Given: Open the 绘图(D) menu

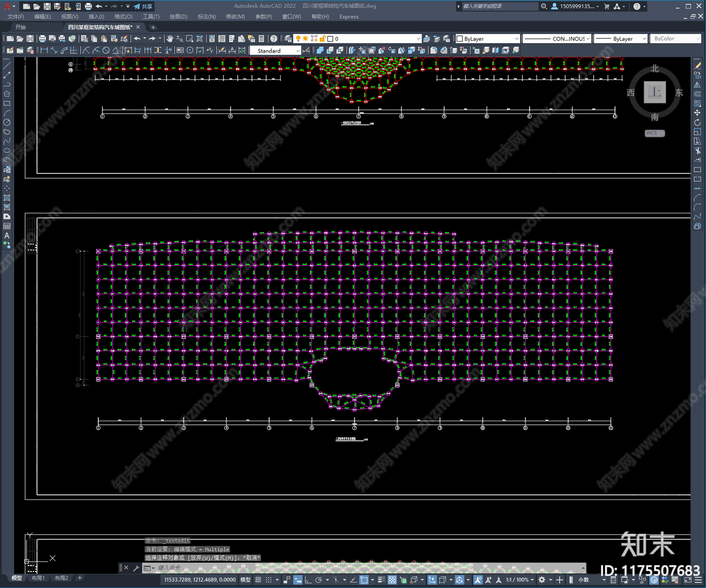Looking at the screenshot, I should (178, 17).
